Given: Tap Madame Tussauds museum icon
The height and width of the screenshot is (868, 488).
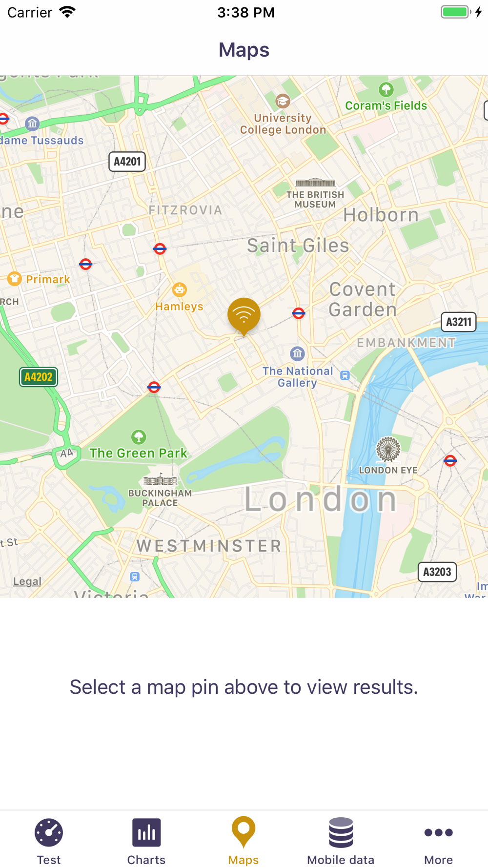Looking at the screenshot, I should pyautogui.click(x=32, y=124).
